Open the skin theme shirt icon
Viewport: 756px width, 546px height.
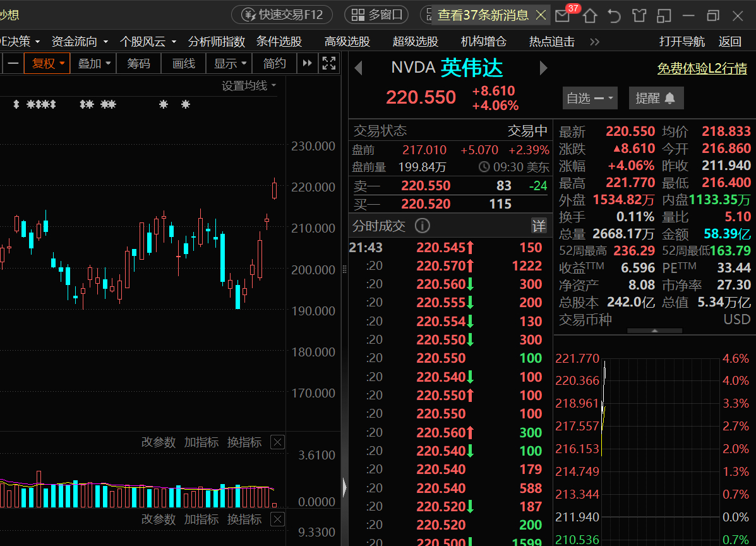click(639, 15)
